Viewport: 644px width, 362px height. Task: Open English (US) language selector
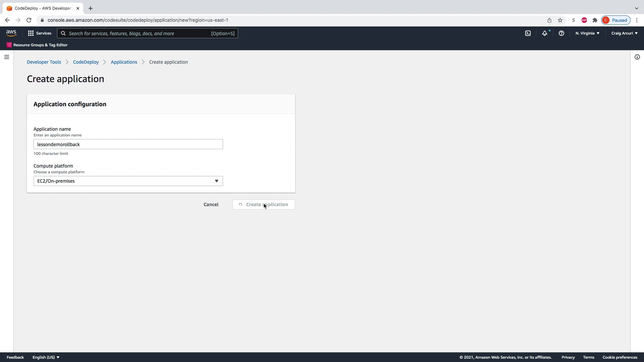pyautogui.click(x=46, y=357)
